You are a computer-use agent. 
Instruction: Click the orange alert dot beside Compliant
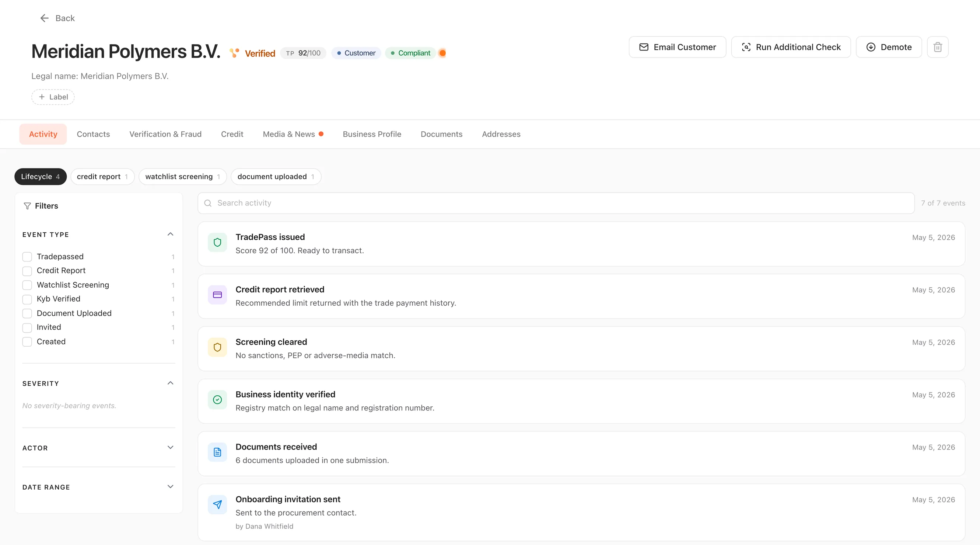(442, 53)
